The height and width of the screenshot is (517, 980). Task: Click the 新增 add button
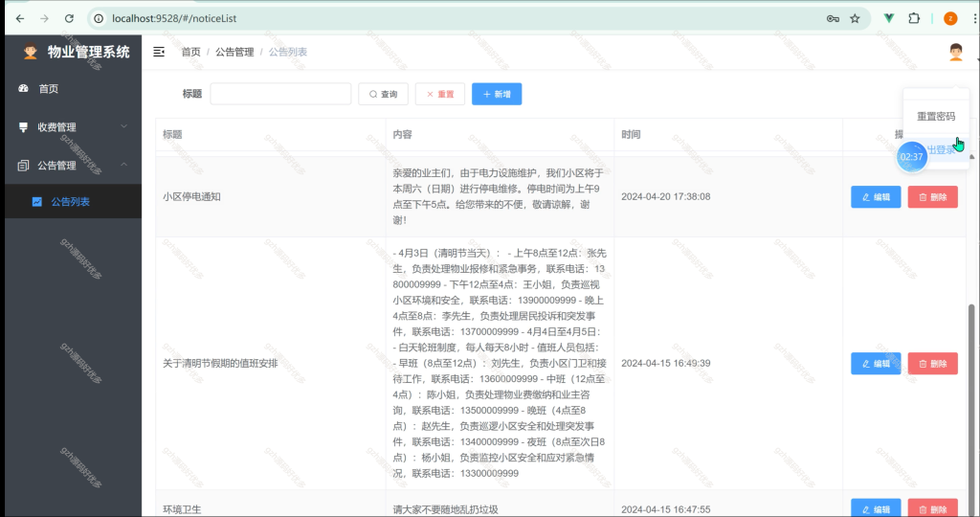[x=497, y=94]
